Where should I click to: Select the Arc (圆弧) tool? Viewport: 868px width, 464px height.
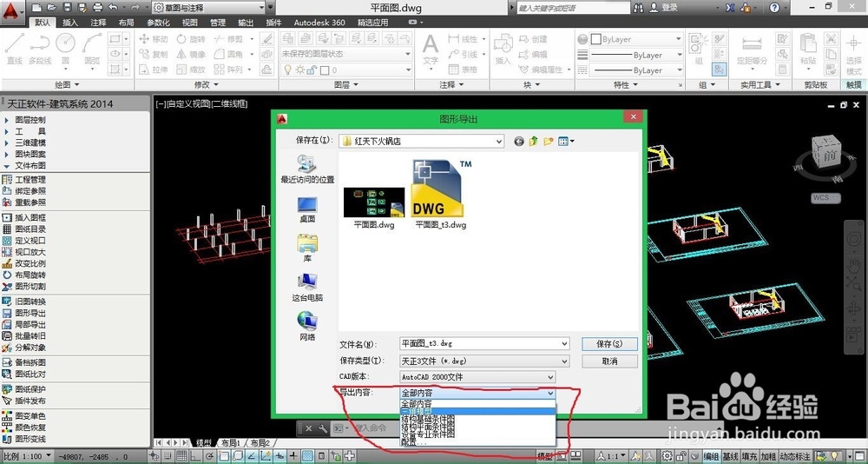point(92,49)
